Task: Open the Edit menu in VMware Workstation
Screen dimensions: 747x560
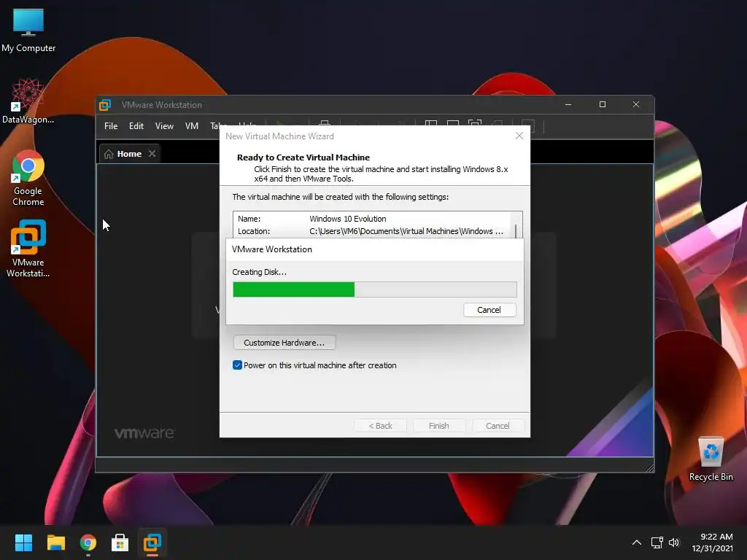Action: click(x=136, y=126)
